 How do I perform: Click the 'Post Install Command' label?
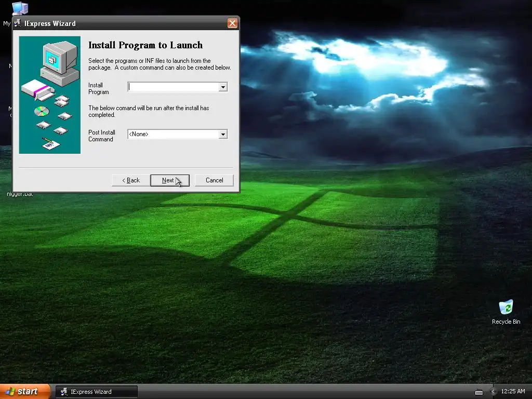click(102, 136)
